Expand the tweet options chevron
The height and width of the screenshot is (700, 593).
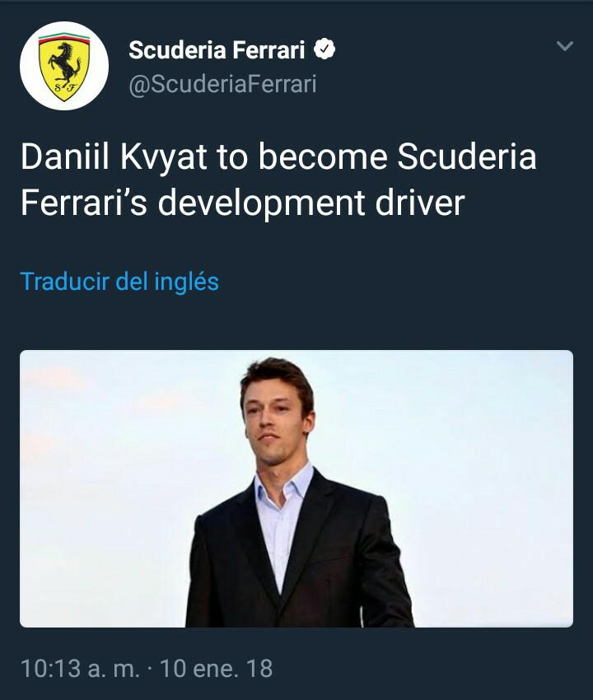tap(565, 46)
